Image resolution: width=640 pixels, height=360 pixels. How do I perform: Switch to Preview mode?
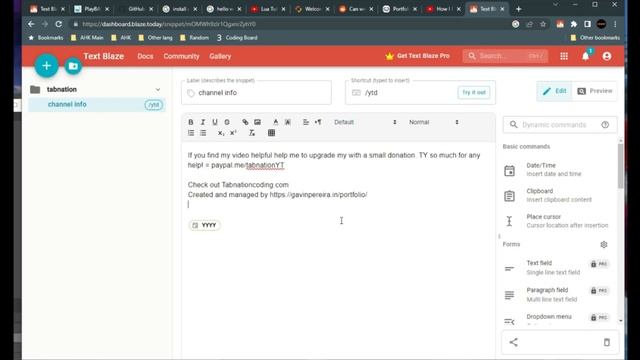coord(595,91)
